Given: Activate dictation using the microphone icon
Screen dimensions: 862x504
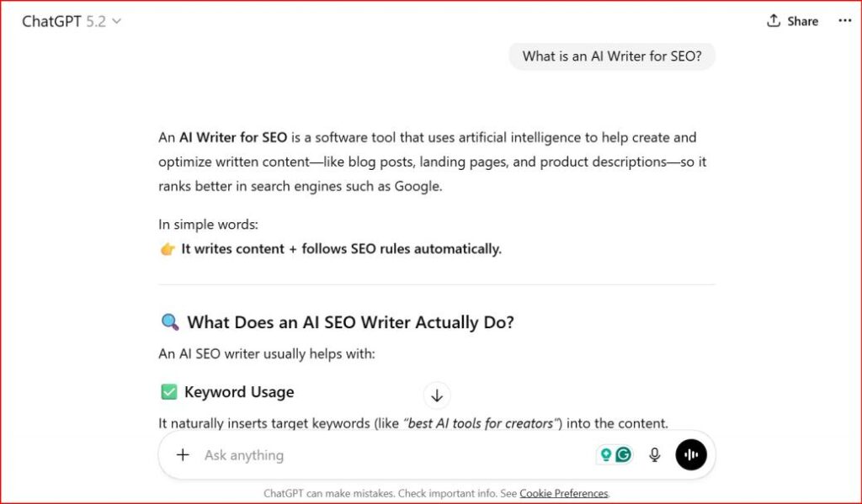Looking at the screenshot, I should 654,454.
